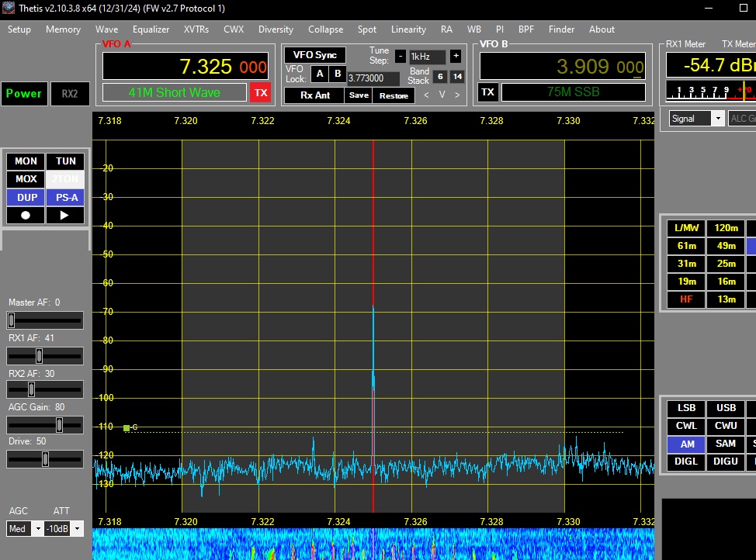Select LSB mode
756x560 pixels.
(686, 408)
